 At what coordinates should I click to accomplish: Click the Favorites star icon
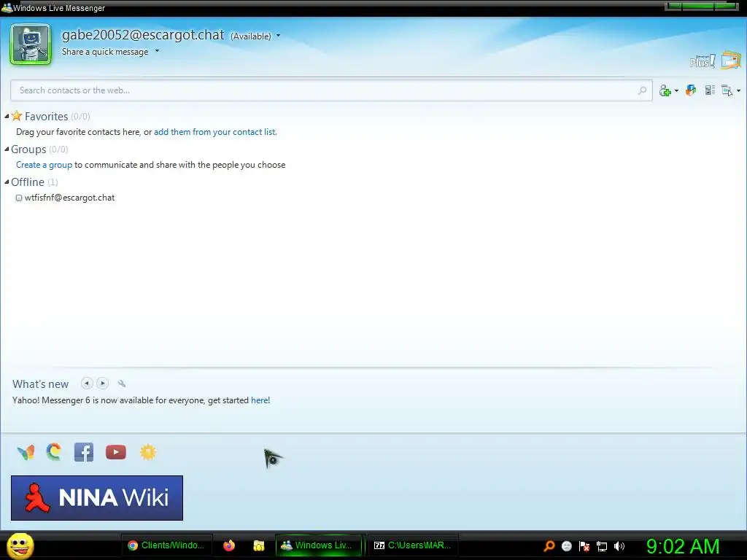point(17,116)
